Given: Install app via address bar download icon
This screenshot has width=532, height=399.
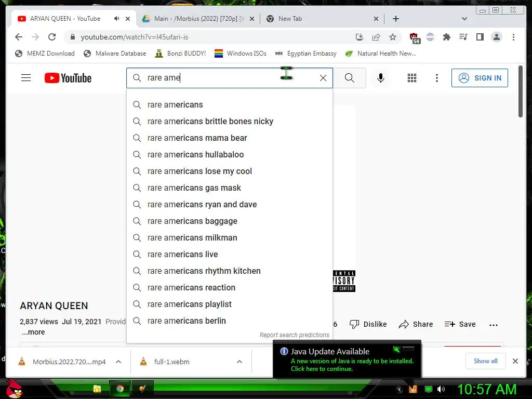Looking at the screenshot, I should pyautogui.click(x=360, y=37).
